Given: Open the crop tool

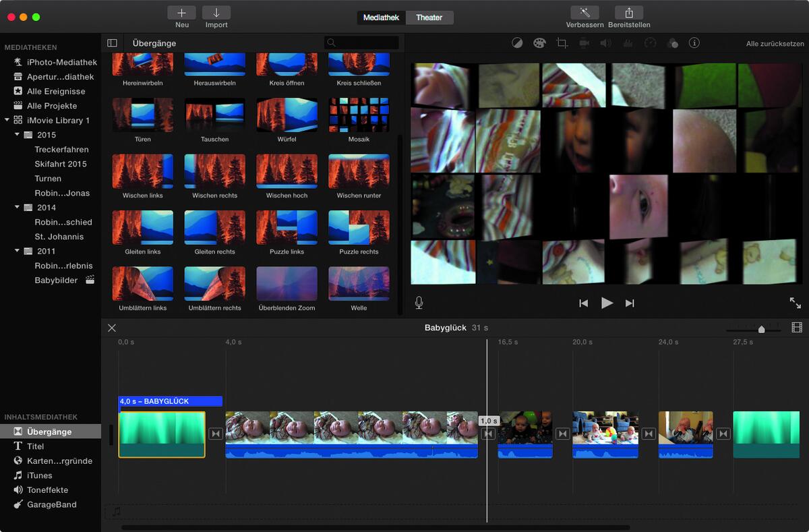Looking at the screenshot, I should point(562,42).
